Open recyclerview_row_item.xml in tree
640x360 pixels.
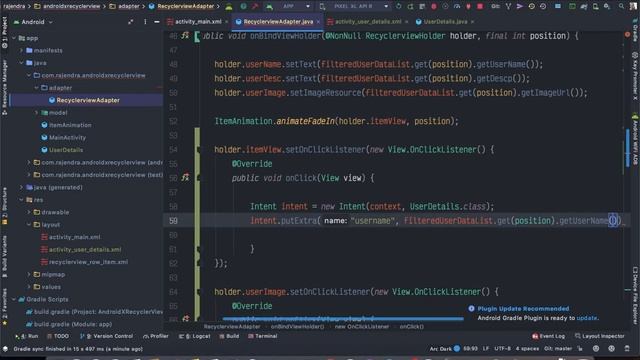point(84,262)
